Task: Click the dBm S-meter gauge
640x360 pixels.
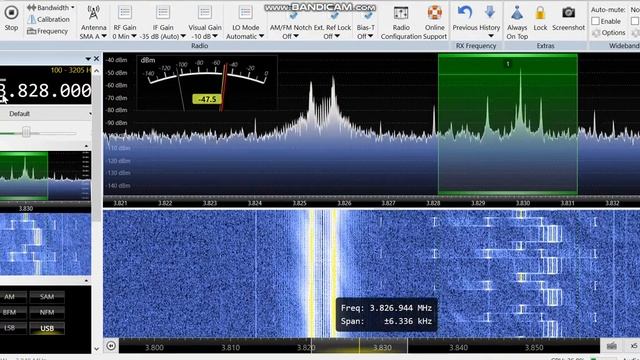Action: tap(207, 83)
